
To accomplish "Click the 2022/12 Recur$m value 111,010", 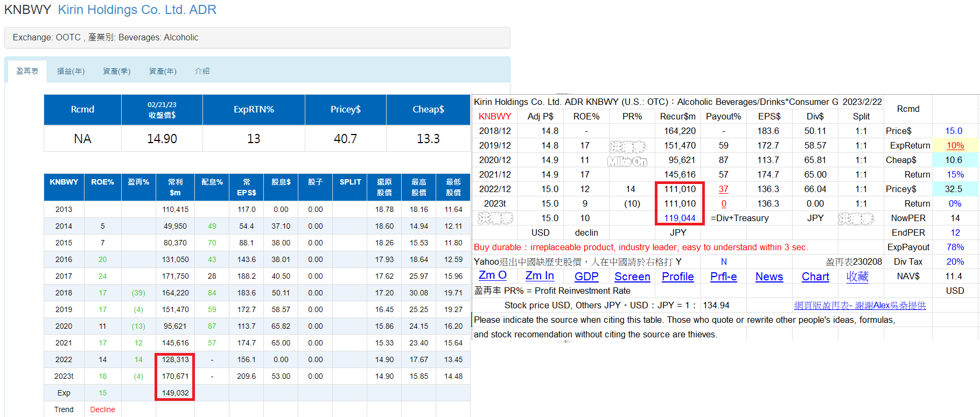I will [680, 189].
